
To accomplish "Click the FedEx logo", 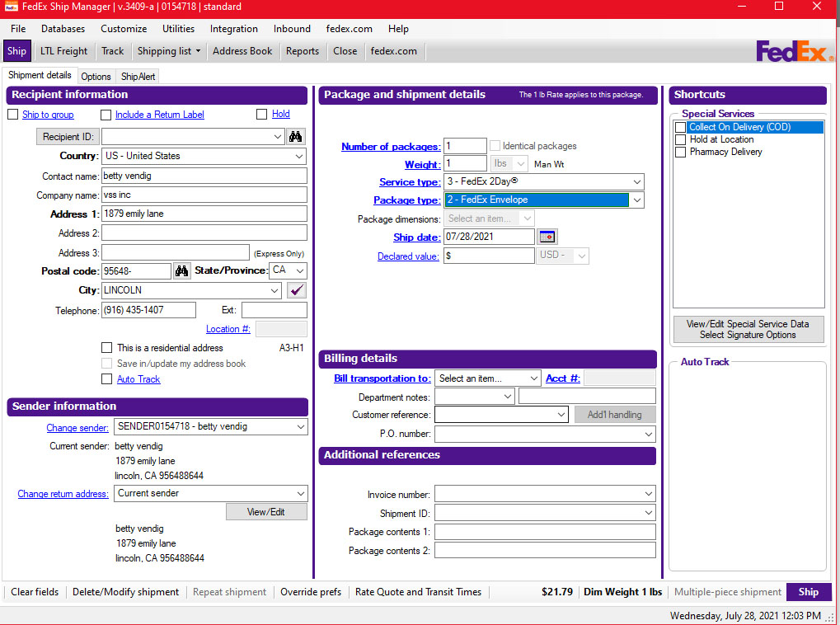I will pyautogui.click(x=795, y=51).
